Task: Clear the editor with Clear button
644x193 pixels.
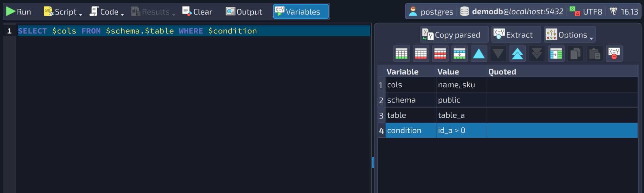Action: pyautogui.click(x=197, y=12)
